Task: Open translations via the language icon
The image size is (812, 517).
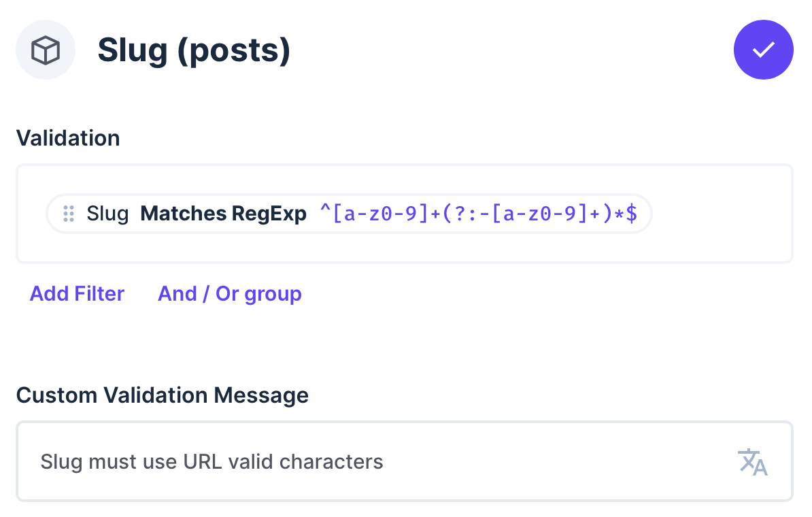Action: point(753,461)
